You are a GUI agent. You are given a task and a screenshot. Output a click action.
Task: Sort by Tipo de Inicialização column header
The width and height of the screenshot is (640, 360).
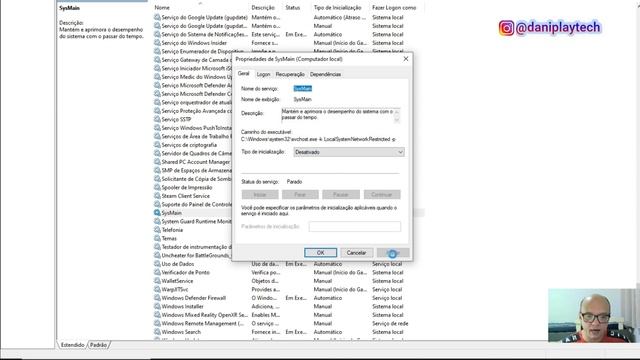click(x=338, y=7)
